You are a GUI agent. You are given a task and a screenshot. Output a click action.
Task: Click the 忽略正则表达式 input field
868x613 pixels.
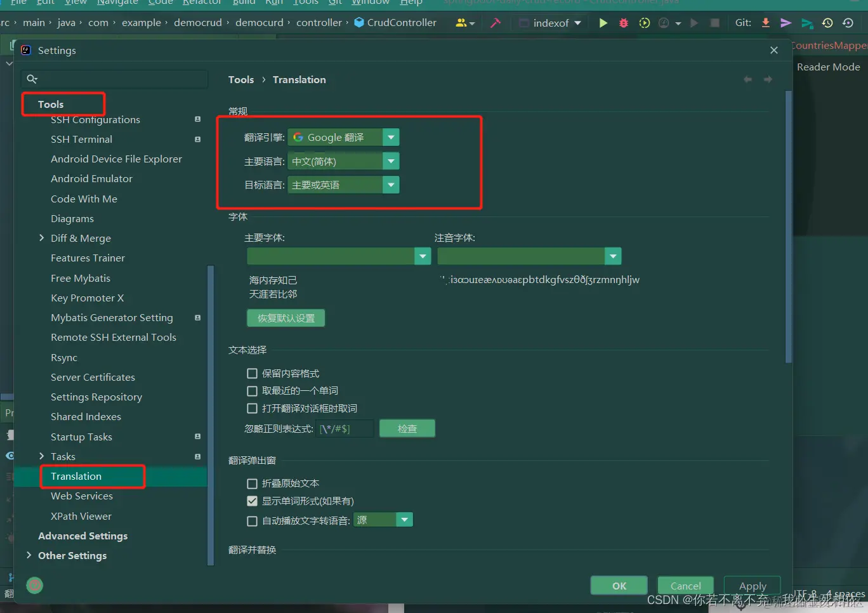click(x=345, y=429)
